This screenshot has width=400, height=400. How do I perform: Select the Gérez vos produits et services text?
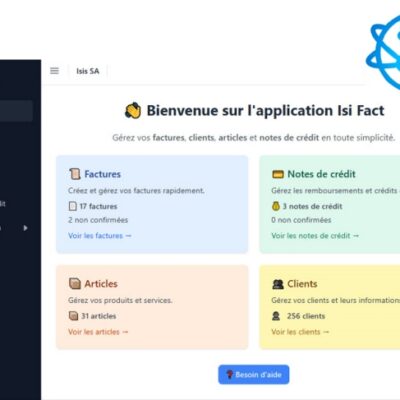tap(120, 300)
